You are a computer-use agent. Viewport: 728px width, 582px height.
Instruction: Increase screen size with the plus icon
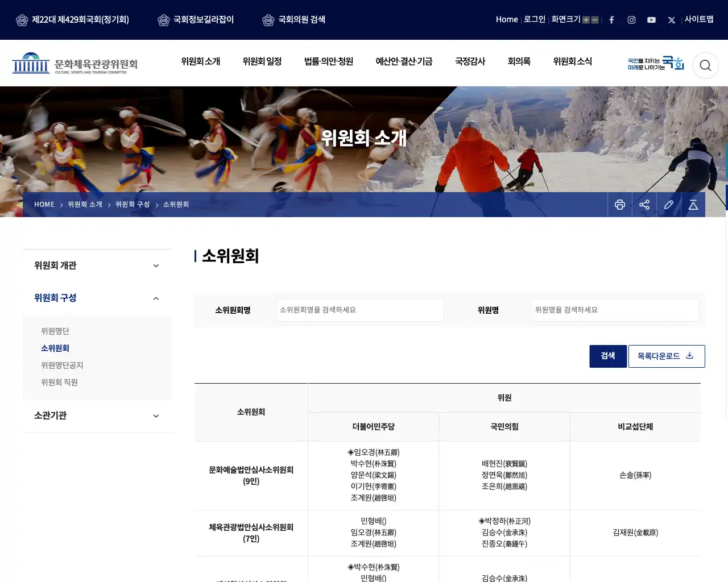[586, 20]
